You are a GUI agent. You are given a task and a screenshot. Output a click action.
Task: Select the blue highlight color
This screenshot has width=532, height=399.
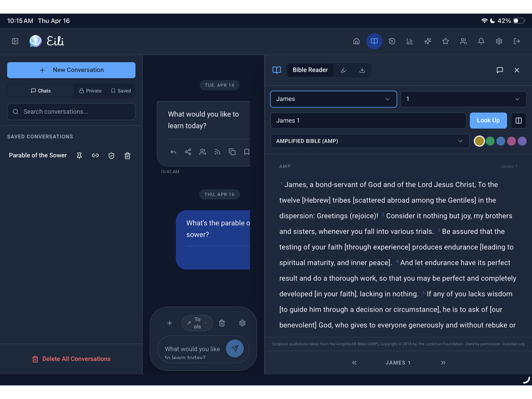coord(501,141)
